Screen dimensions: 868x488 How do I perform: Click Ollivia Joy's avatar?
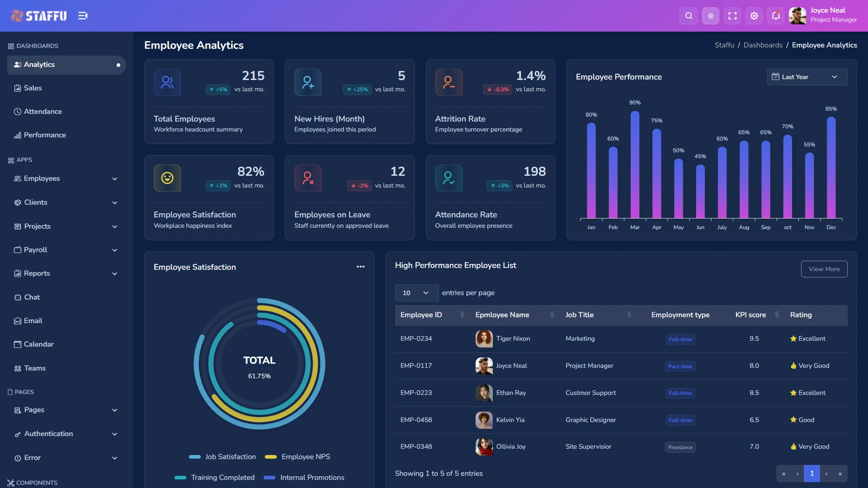484,447
